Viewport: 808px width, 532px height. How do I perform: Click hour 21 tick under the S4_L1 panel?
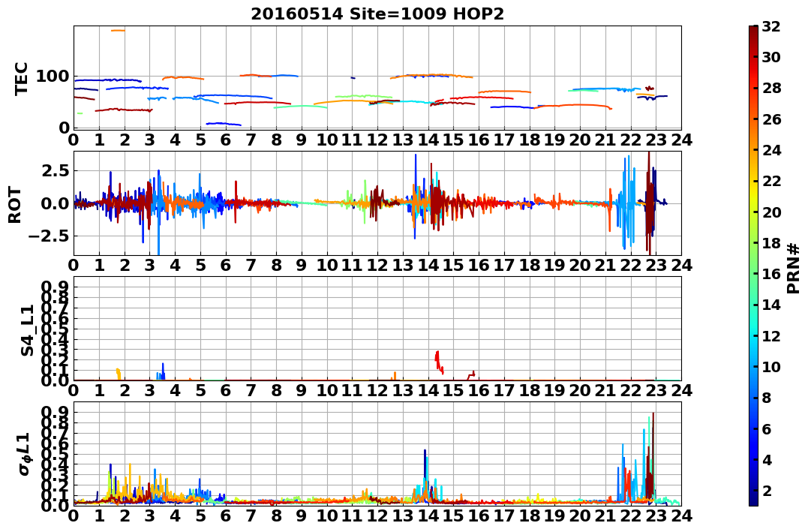click(605, 390)
